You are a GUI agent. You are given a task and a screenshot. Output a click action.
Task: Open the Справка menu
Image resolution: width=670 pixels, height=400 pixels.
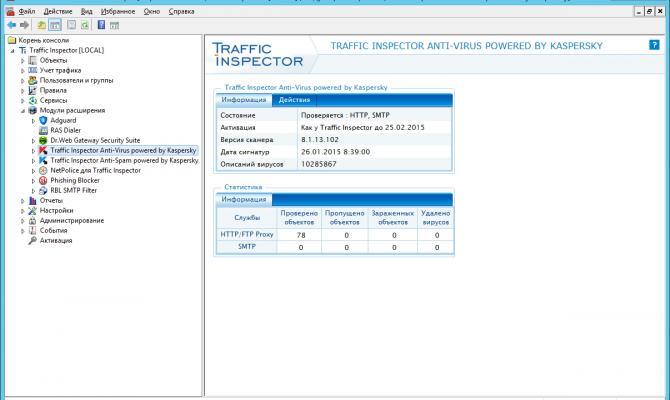coord(181,12)
